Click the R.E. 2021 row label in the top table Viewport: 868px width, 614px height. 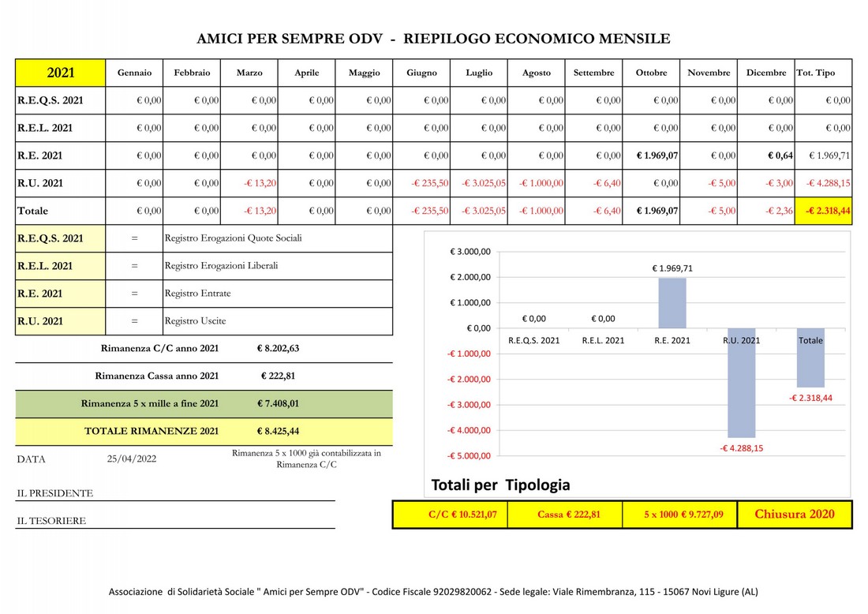[60, 155]
